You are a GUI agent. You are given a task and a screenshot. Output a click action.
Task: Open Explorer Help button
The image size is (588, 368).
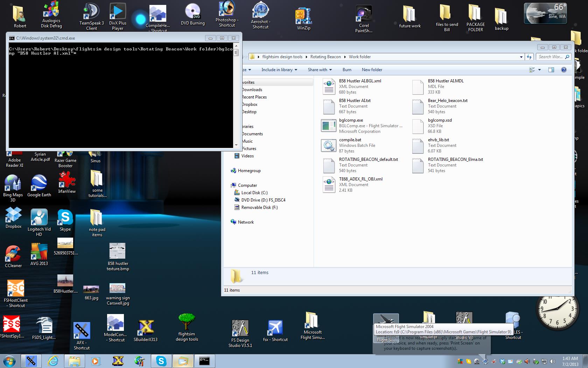point(563,70)
